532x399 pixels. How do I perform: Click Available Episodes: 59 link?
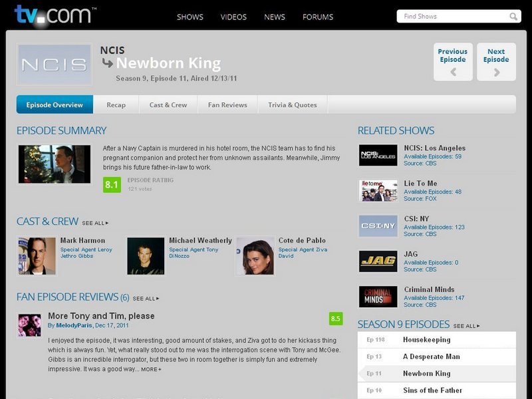point(433,156)
